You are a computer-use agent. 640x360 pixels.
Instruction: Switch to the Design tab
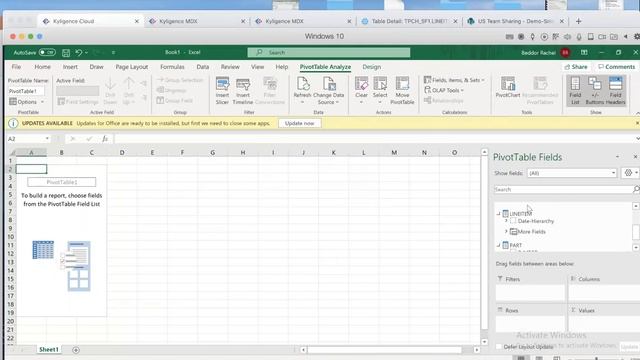(x=371, y=67)
